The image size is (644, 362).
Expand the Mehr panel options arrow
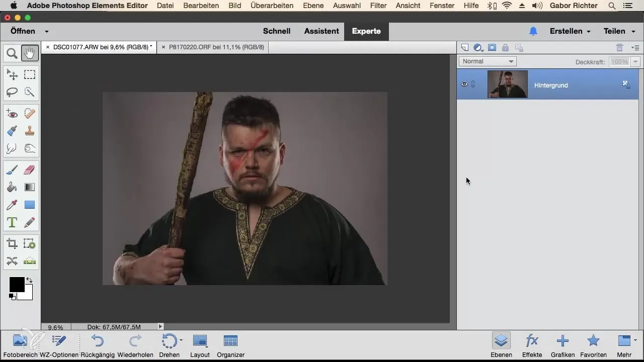(x=635, y=340)
